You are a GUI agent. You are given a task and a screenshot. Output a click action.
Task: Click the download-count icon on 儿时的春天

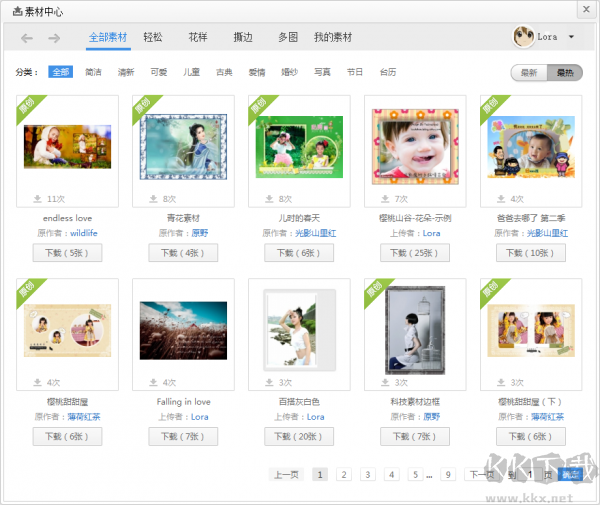coord(269,199)
